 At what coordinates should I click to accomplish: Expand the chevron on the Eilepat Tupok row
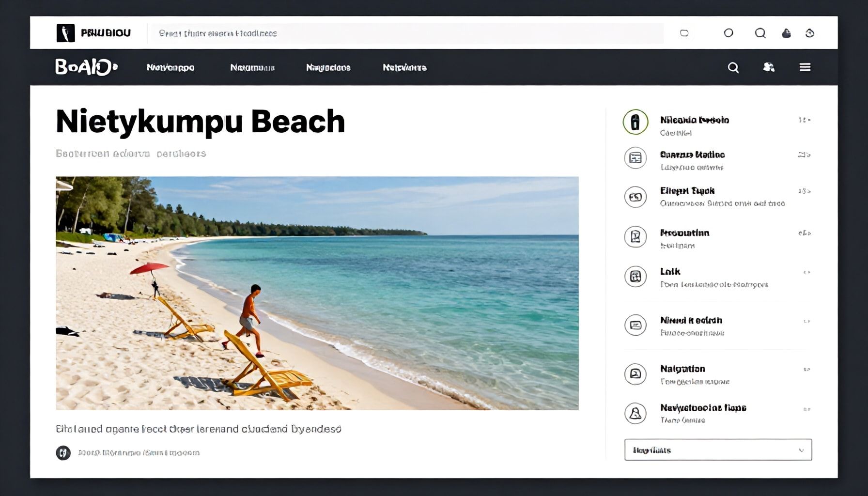point(805,191)
